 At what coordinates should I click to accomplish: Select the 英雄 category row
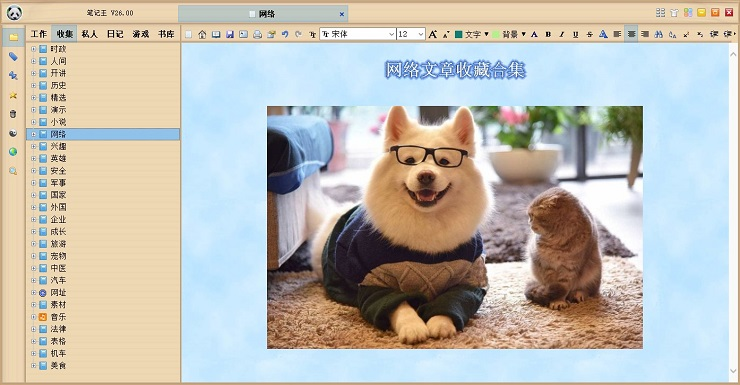(x=103, y=159)
